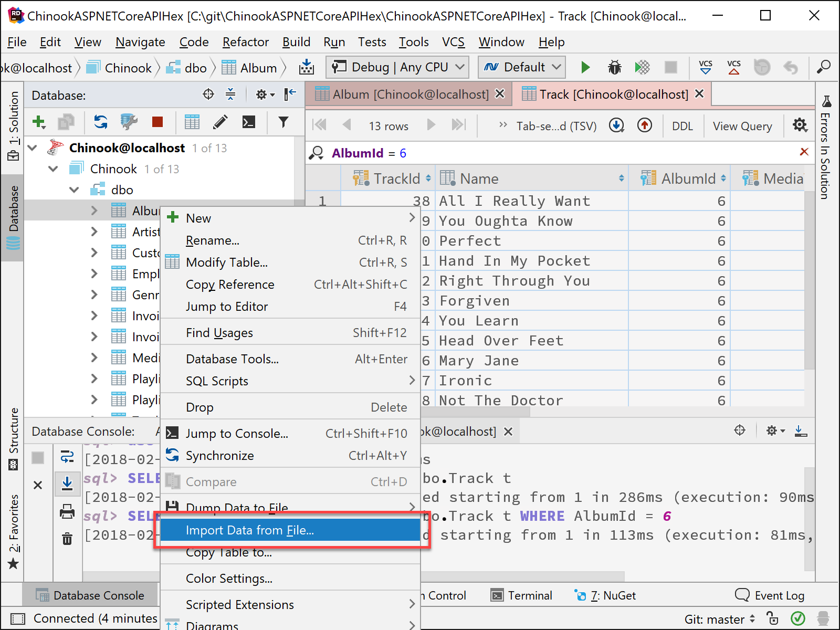The image size is (840, 630).
Task: Close the Track [Chinook@localhost] tab
Action: click(x=700, y=94)
